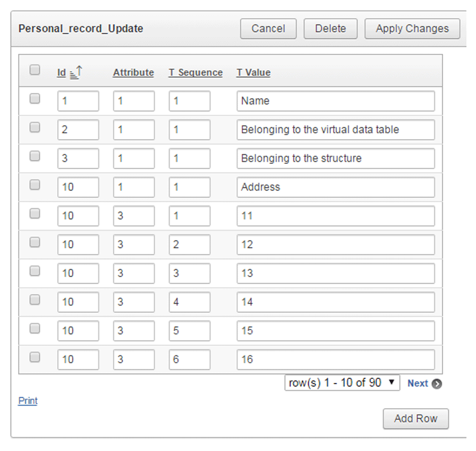Toggle the select-all checkbox in header
The image size is (476, 451).
[35, 70]
